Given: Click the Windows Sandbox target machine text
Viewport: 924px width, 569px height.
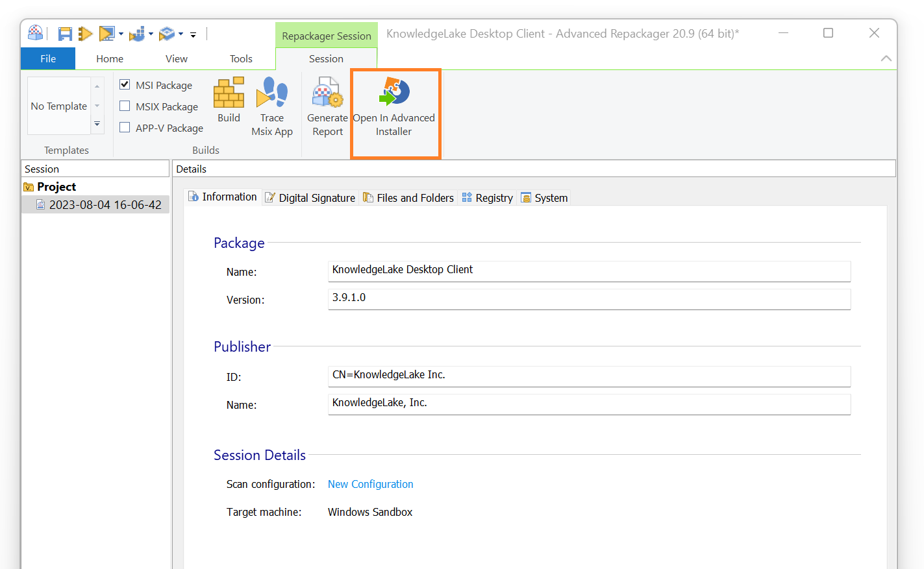Looking at the screenshot, I should 370,512.
